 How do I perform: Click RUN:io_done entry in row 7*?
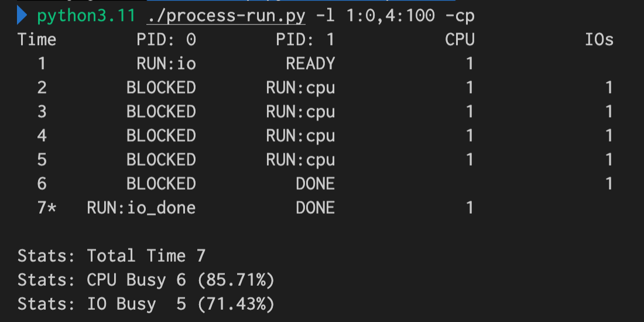tap(141, 208)
